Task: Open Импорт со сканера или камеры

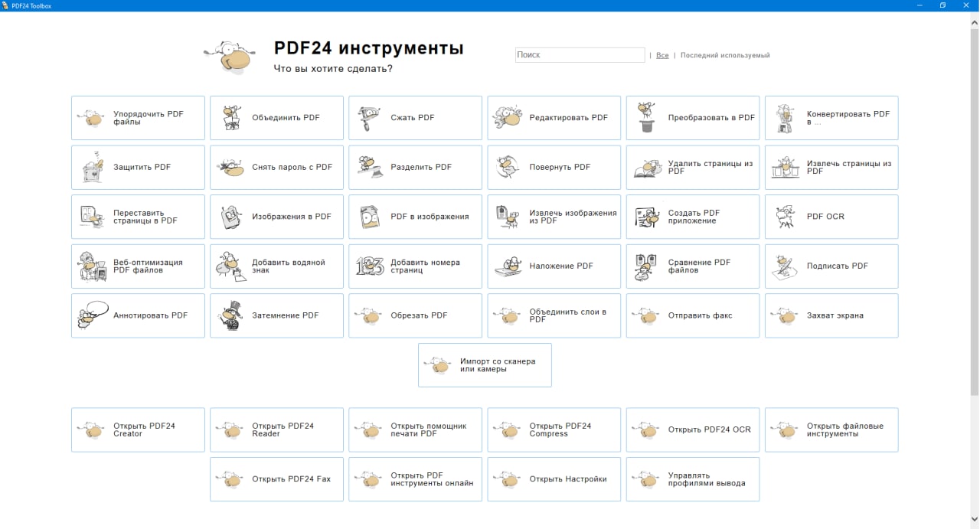Action: (485, 365)
